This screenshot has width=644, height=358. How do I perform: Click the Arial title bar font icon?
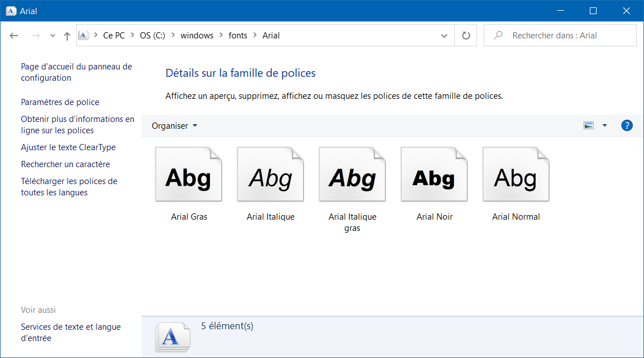[11, 11]
